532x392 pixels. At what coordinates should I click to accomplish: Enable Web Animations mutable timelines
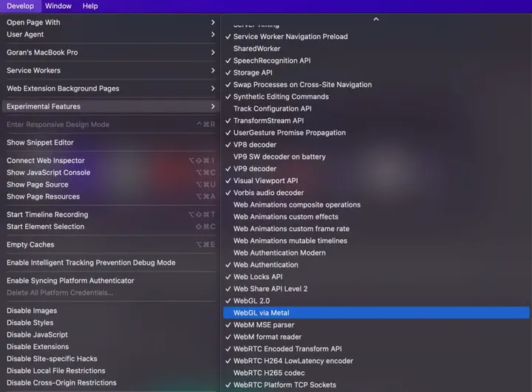pyautogui.click(x=376, y=241)
